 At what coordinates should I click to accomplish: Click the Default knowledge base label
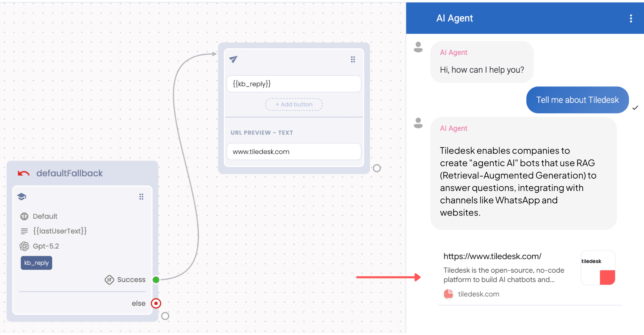point(45,216)
